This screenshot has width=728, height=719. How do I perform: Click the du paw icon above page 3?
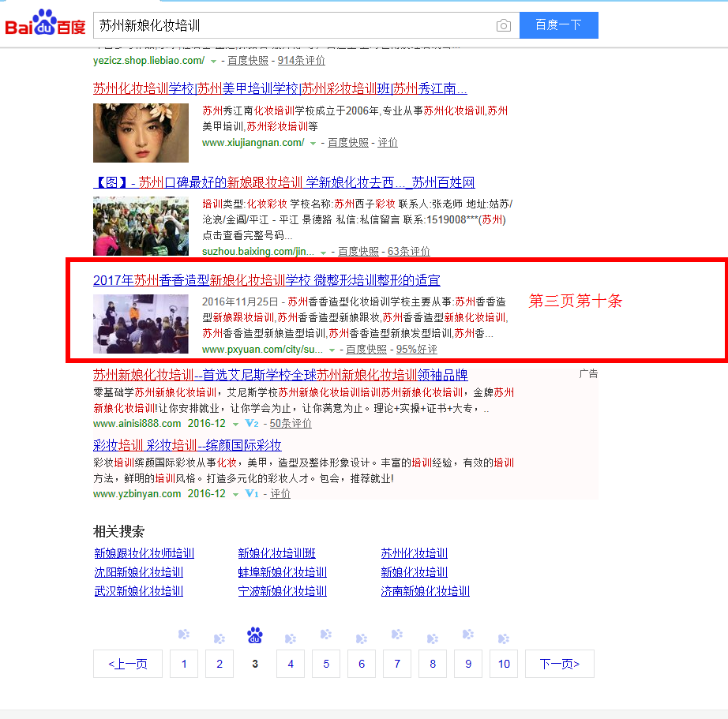click(255, 635)
